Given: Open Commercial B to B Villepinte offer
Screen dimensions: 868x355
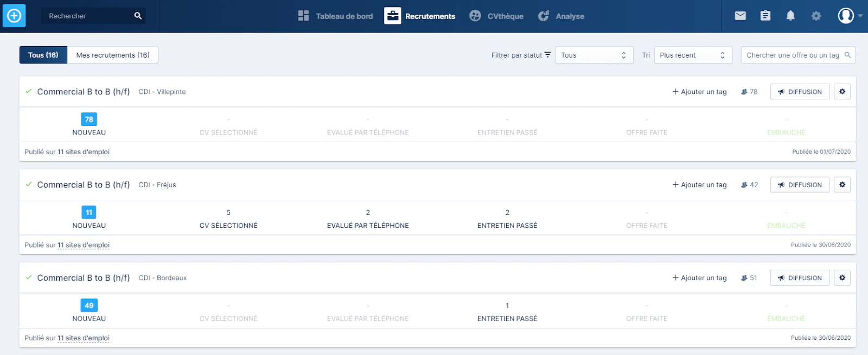Looking at the screenshot, I should click(x=84, y=92).
